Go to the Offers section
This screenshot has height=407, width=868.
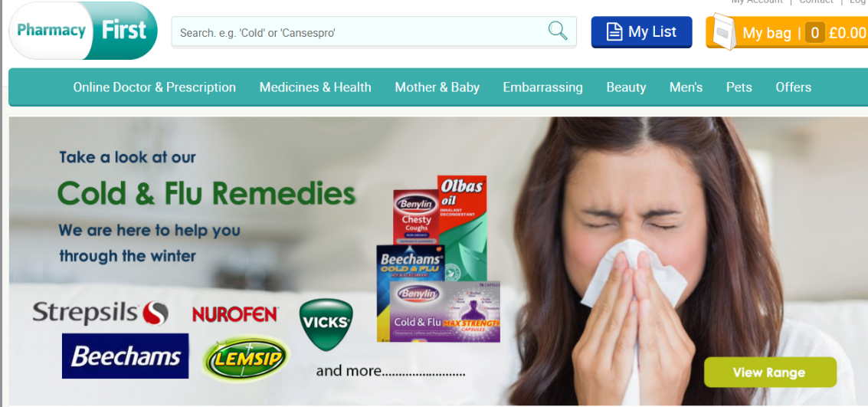793,87
